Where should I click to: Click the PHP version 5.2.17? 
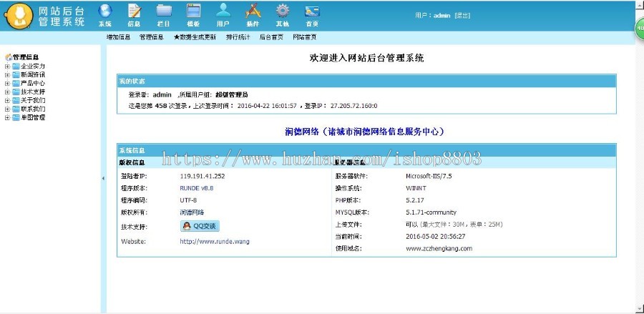coord(415,201)
